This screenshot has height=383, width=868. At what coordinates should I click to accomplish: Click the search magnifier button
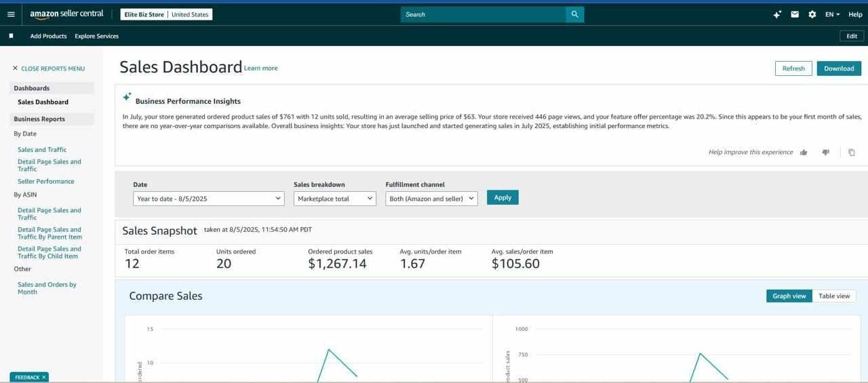574,14
